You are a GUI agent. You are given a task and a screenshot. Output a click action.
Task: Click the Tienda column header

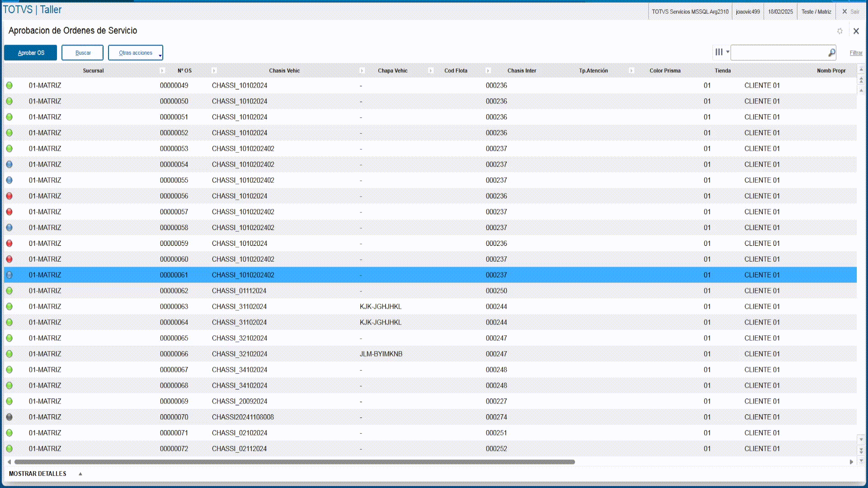722,70
